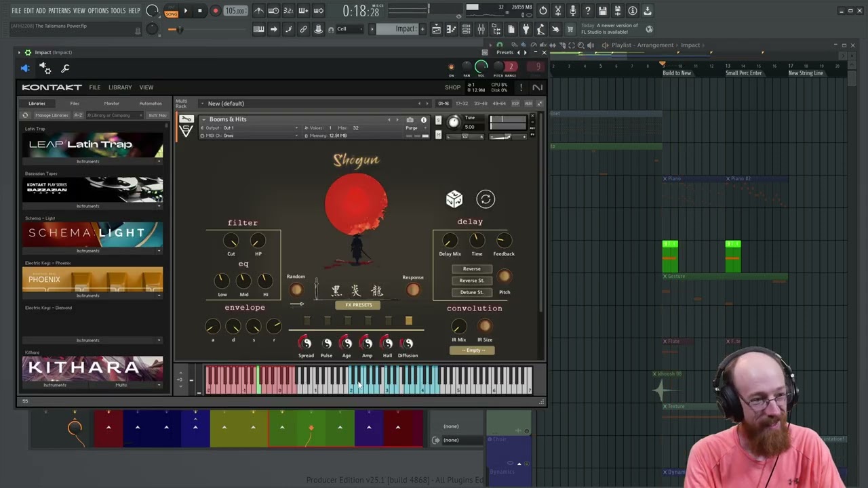
Task: Click the circular refresh icon in Shogun
Action: pos(485,199)
